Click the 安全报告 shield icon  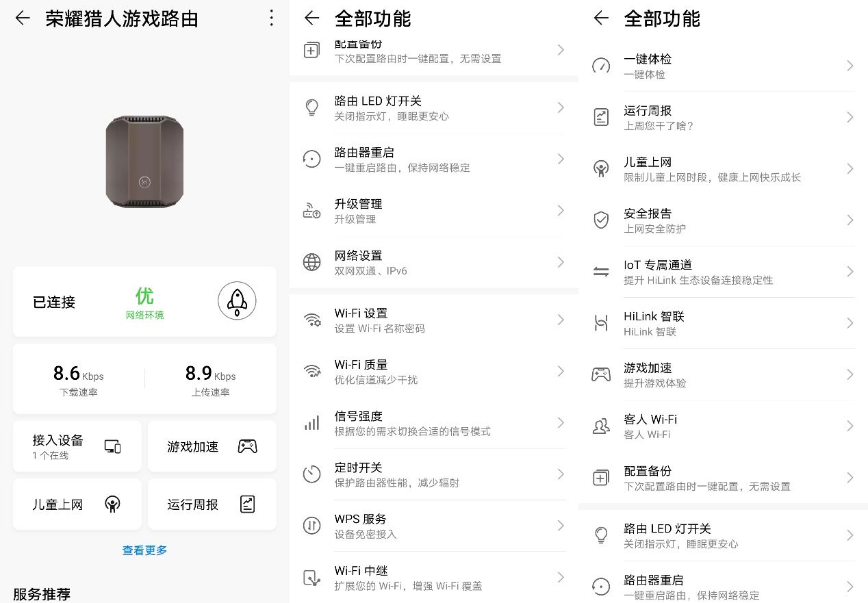pos(601,220)
